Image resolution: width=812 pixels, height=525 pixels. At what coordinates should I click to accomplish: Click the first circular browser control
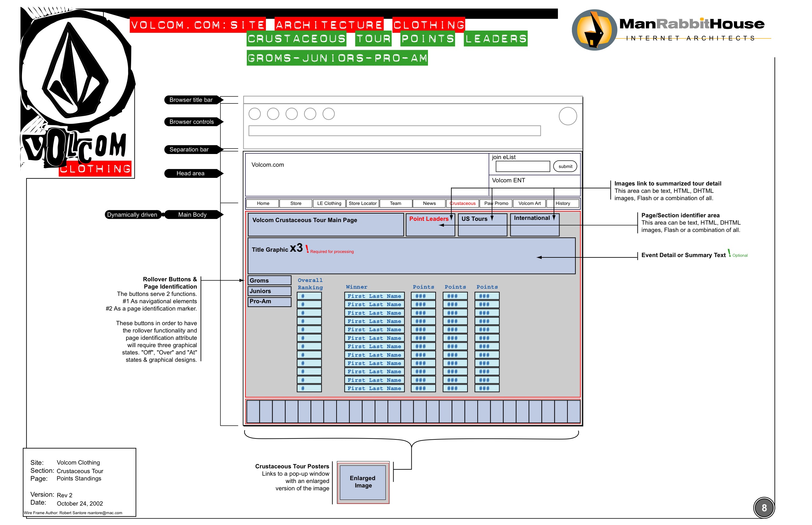[x=254, y=114]
